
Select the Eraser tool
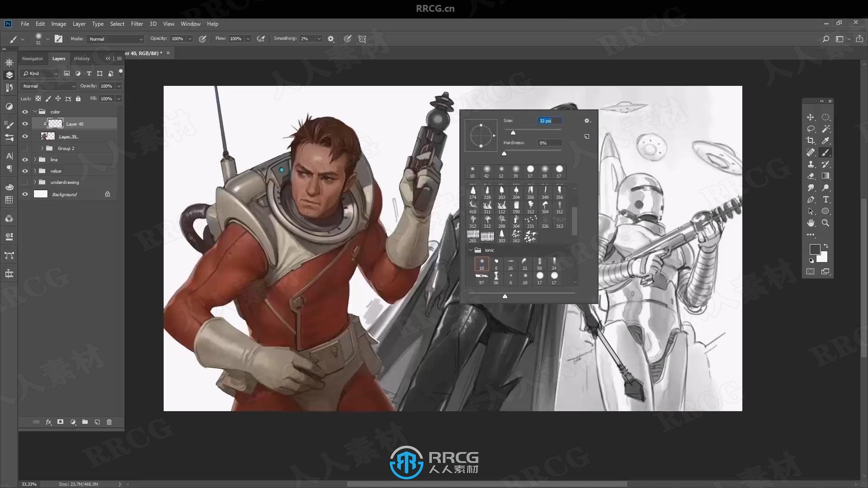(811, 176)
